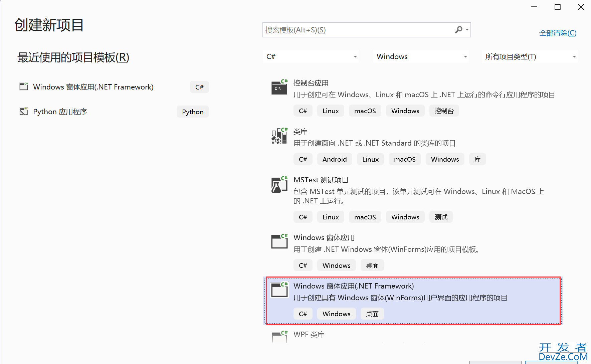
Task: Click the macOS tag under 控制台应用
Action: 365,111
